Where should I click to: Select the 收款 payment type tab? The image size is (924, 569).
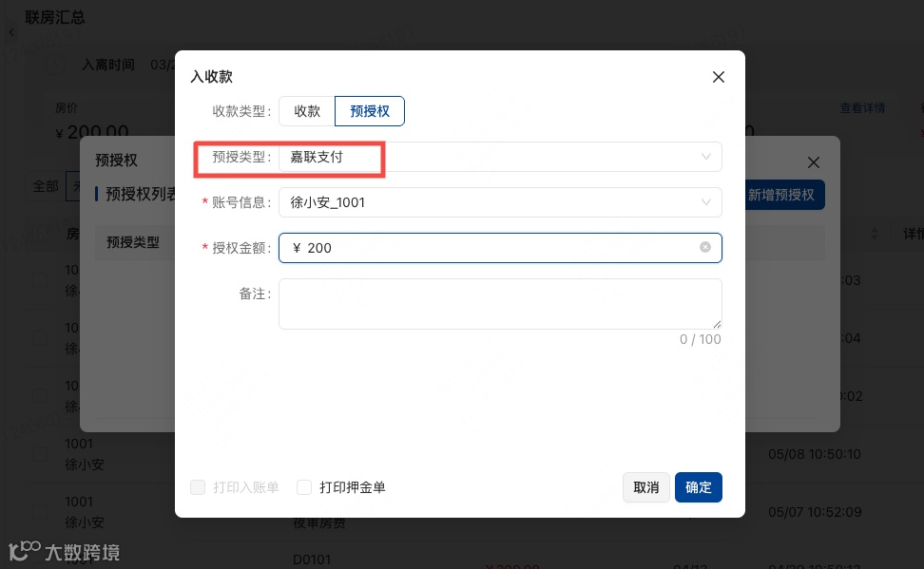307,111
